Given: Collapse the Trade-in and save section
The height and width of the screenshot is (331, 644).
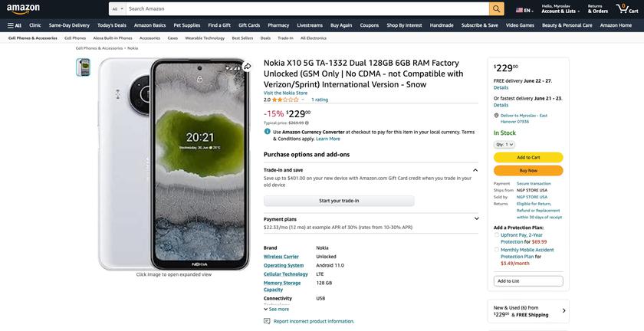Looking at the screenshot, I should [475, 170].
